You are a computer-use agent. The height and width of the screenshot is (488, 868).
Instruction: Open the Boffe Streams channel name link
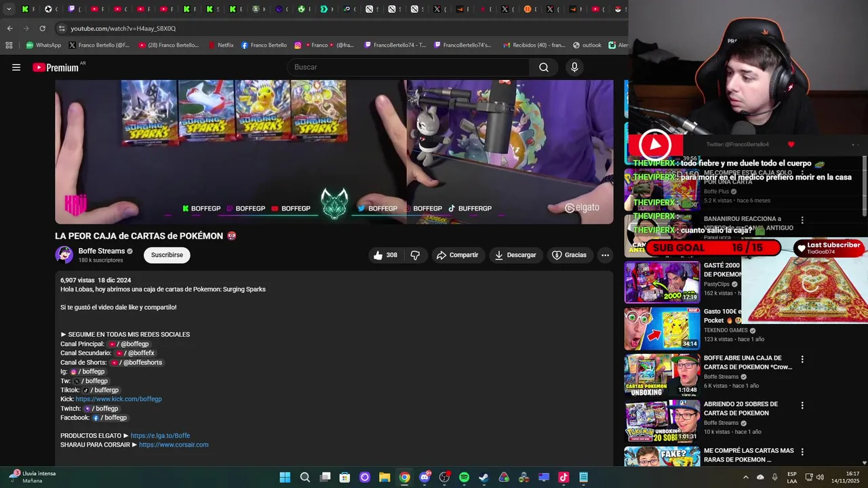point(102,251)
